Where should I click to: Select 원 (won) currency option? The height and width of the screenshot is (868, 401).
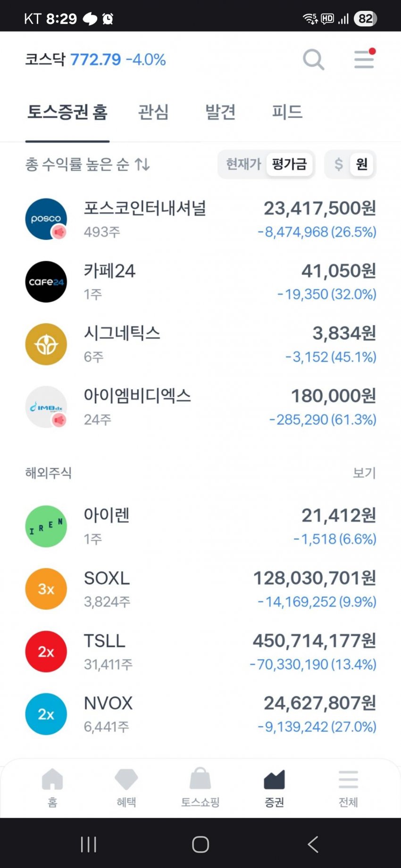[362, 164]
